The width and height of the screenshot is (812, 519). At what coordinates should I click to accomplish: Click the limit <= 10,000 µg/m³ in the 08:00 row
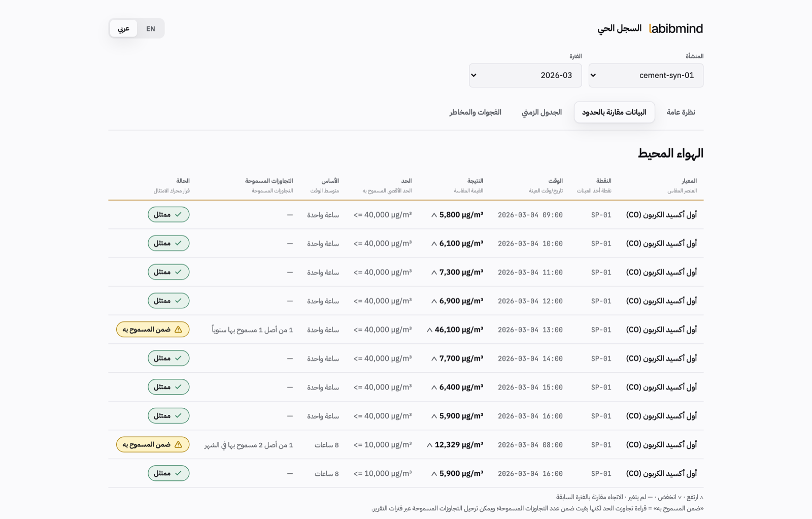(383, 445)
